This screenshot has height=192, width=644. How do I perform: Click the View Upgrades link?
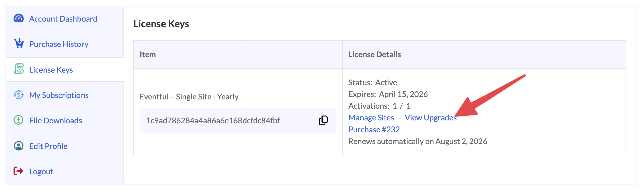coord(430,118)
